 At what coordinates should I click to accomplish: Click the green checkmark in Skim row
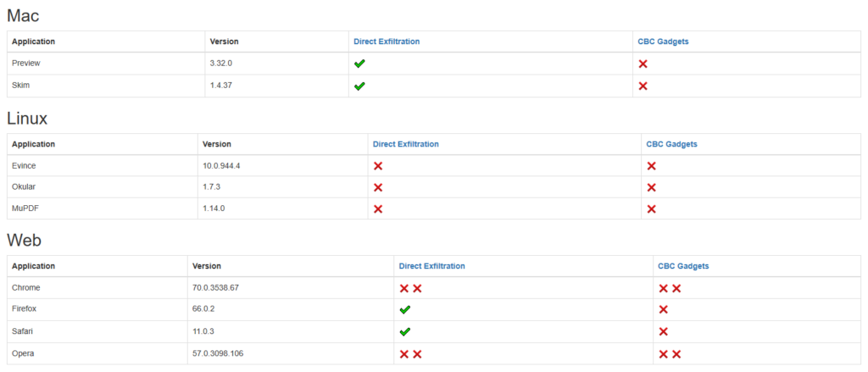(x=359, y=86)
